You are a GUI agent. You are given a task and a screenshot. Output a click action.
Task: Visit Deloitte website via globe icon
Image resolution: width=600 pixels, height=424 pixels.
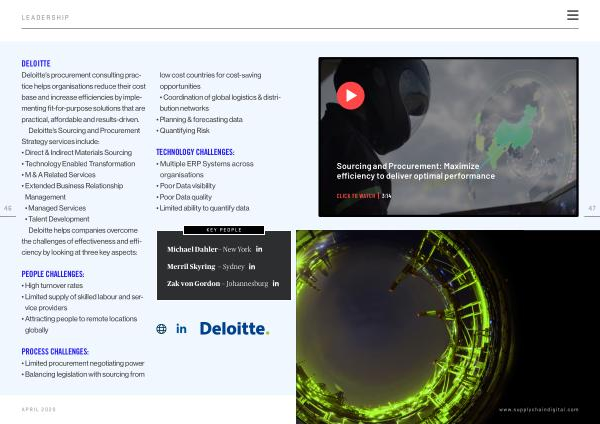pos(161,329)
